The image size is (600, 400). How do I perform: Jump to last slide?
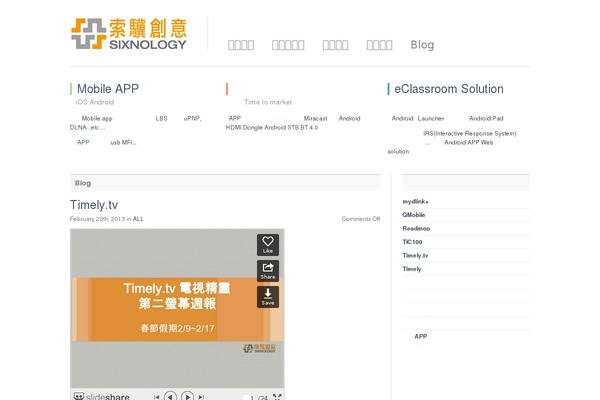click(201, 397)
